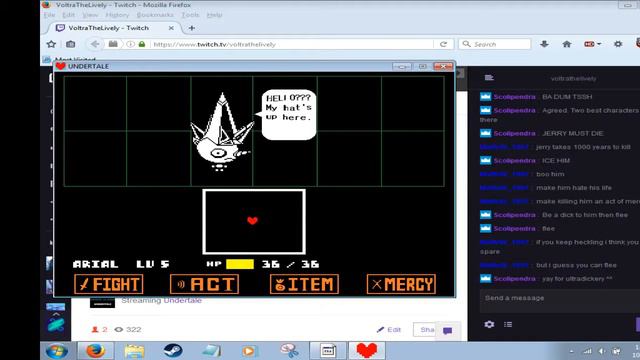Viewport: 640px width, 360px height.
Task: Open a new Firefox tab
Action: coord(191,28)
